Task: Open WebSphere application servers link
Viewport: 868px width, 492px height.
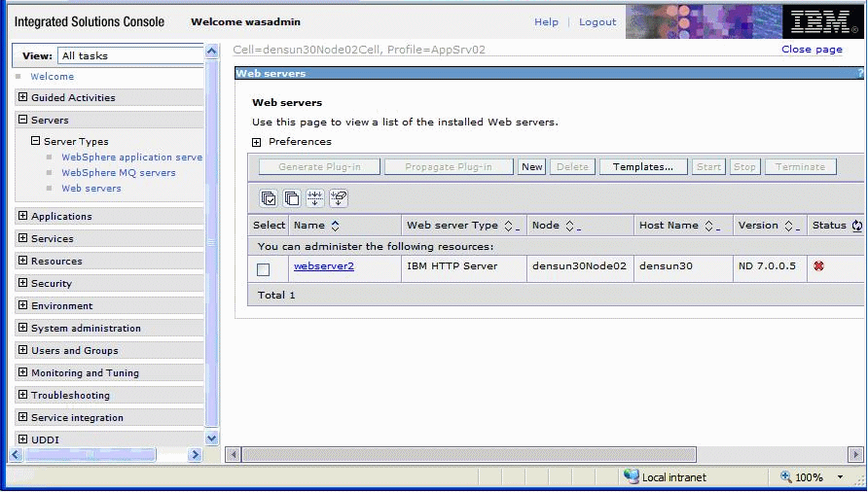Action: point(131,158)
